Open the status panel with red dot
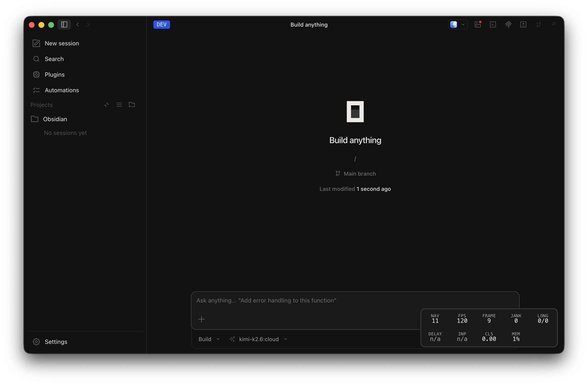This screenshot has height=385, width=588. 478,24
